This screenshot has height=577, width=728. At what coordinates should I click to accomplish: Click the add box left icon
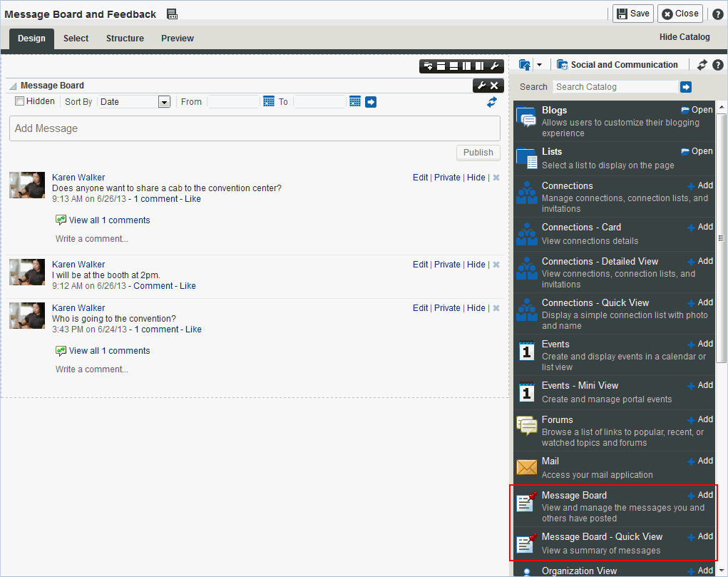pyautogui.click(x=467, y=66)
